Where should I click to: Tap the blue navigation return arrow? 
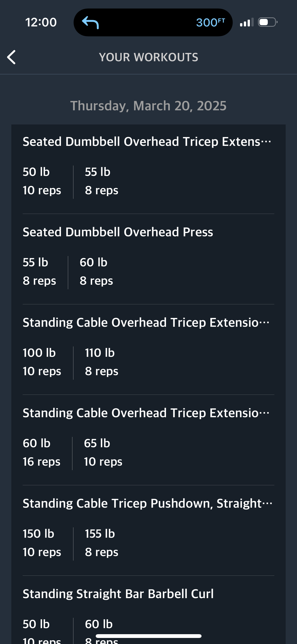[90, 22]
